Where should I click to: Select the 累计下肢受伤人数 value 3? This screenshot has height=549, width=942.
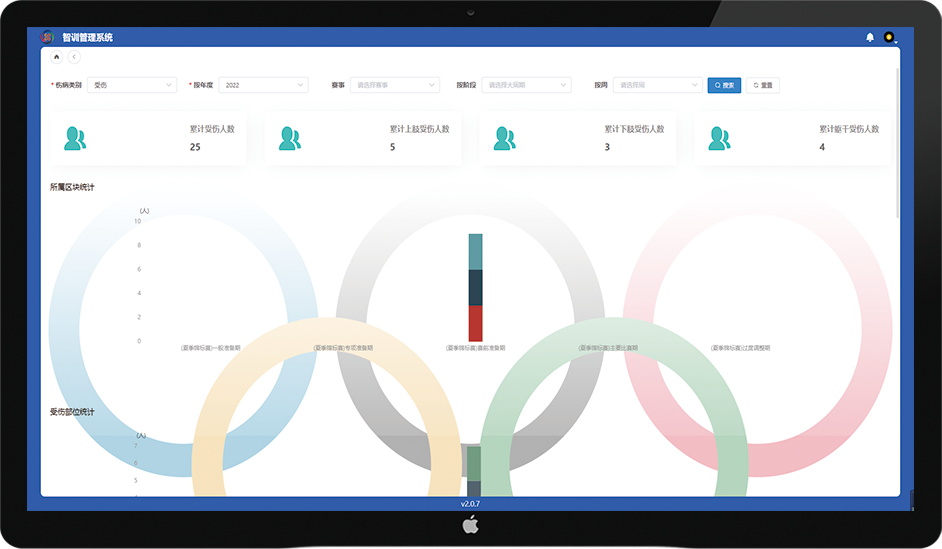point(607,147)
